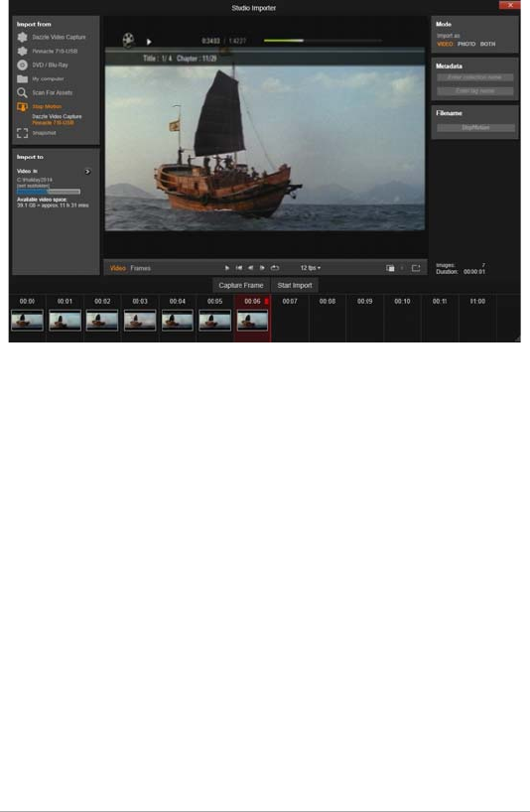Toggle the loop playback icon
The height and width of the screenshot is (812, 530).
tap(275, 268)
